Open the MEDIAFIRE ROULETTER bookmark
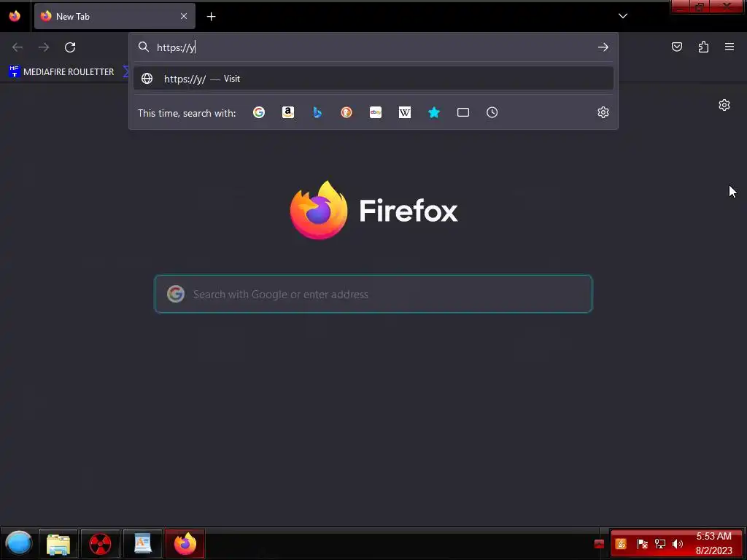This screenshot has height=560, width=747. pyautogui.click(x=61, y=72)
